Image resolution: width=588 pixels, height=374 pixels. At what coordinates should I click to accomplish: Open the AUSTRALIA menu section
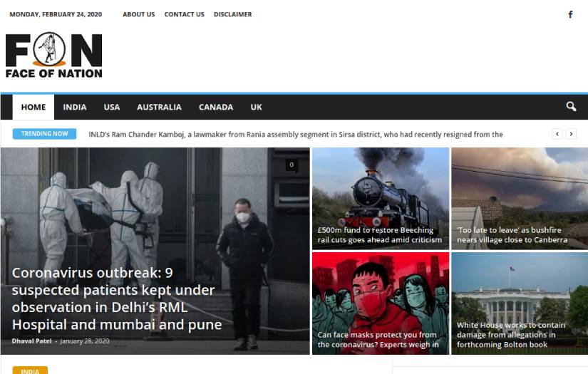[x=159, y=107]
